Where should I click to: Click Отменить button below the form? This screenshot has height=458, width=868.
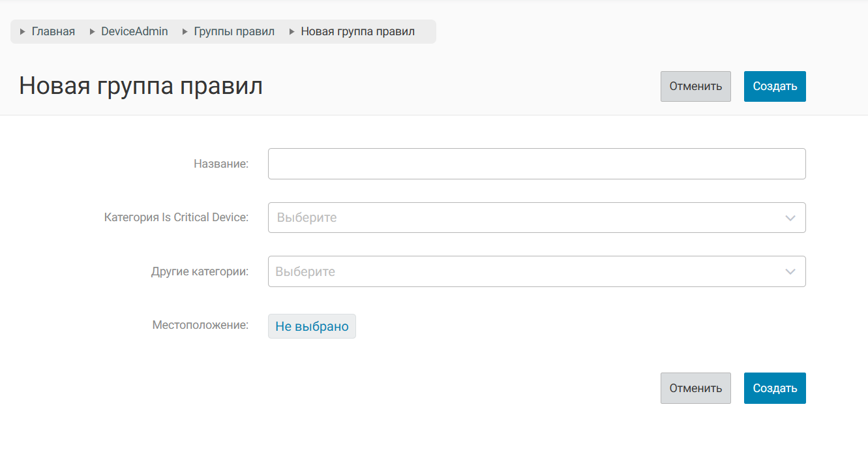695,388
